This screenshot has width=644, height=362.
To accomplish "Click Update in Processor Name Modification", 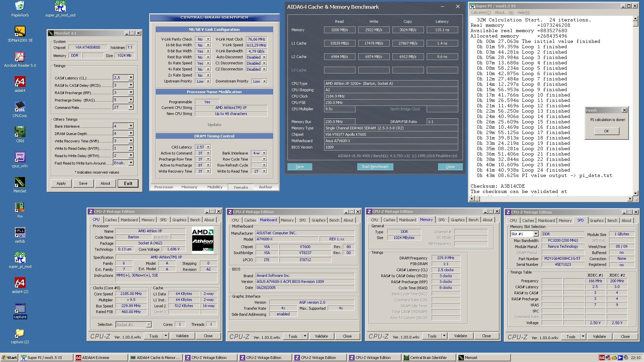I will (x=214, y=125).
